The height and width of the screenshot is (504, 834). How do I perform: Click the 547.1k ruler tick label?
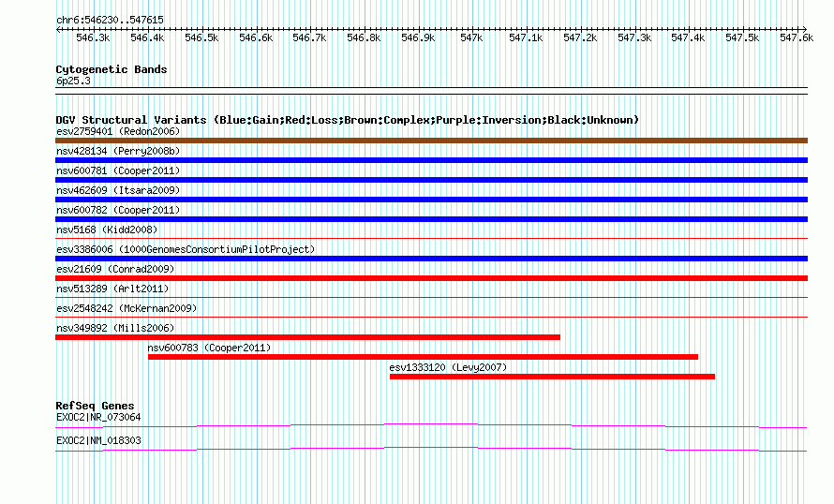pyautogui.click(x=526, y=37)
